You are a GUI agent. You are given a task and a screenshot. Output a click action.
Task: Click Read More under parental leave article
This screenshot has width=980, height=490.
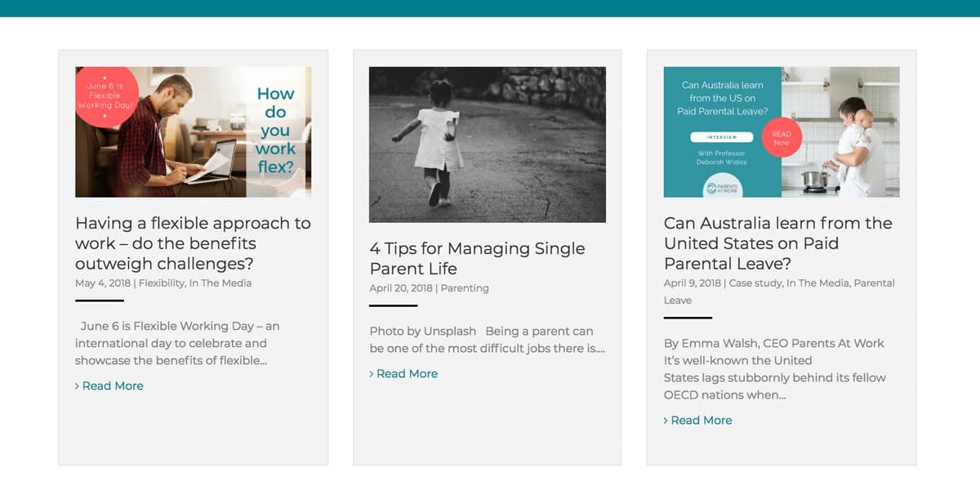click(698, 420)
